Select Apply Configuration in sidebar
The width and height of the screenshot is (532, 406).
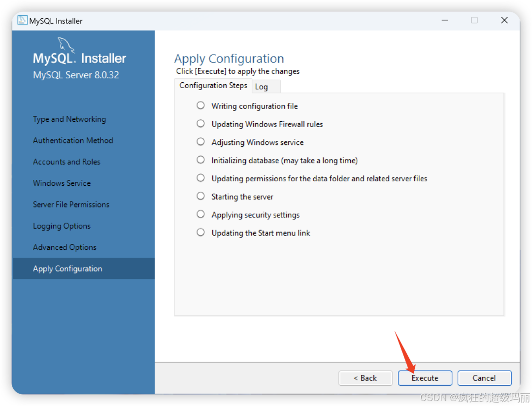(83, 269)
